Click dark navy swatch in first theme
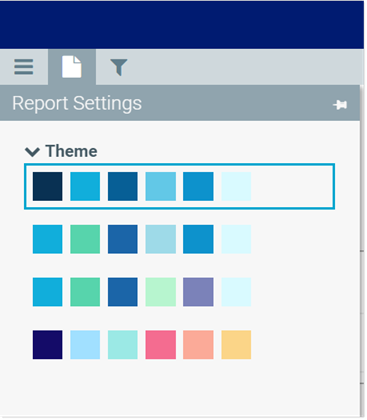 (47, 186)
